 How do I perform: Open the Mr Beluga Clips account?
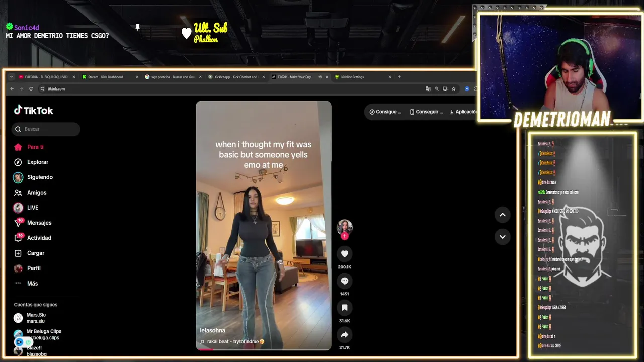(x=38, y=334)
